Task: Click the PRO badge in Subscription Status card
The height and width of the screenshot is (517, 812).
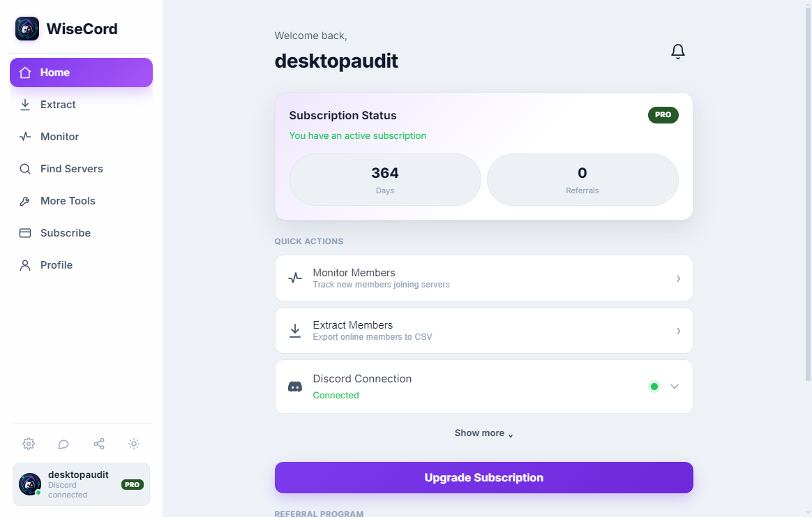Action: pos(663,115)
